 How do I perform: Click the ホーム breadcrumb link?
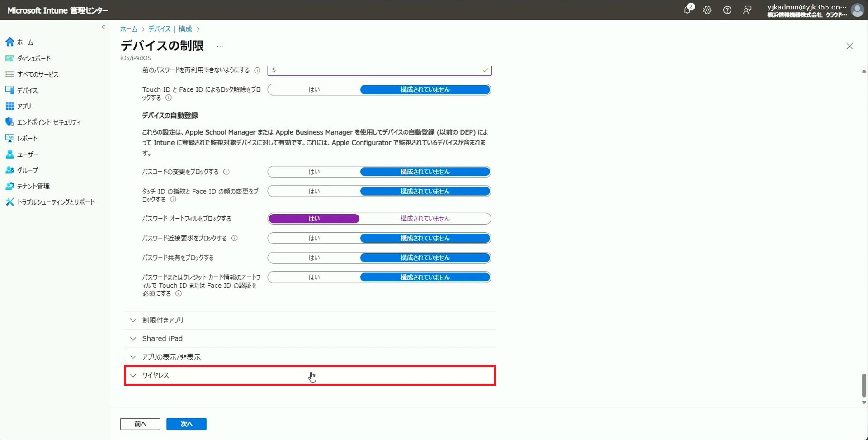[x=128, y=29]
